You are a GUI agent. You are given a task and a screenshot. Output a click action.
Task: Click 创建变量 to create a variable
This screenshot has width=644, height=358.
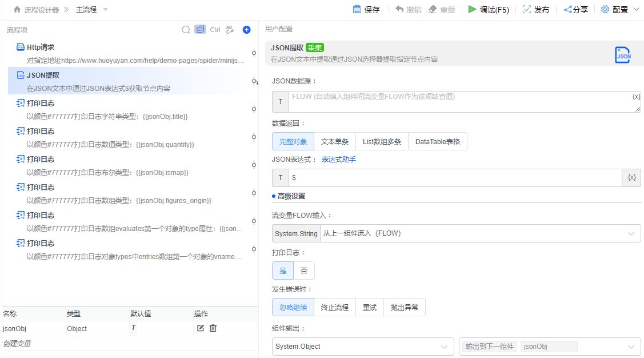tap(17, 343)
